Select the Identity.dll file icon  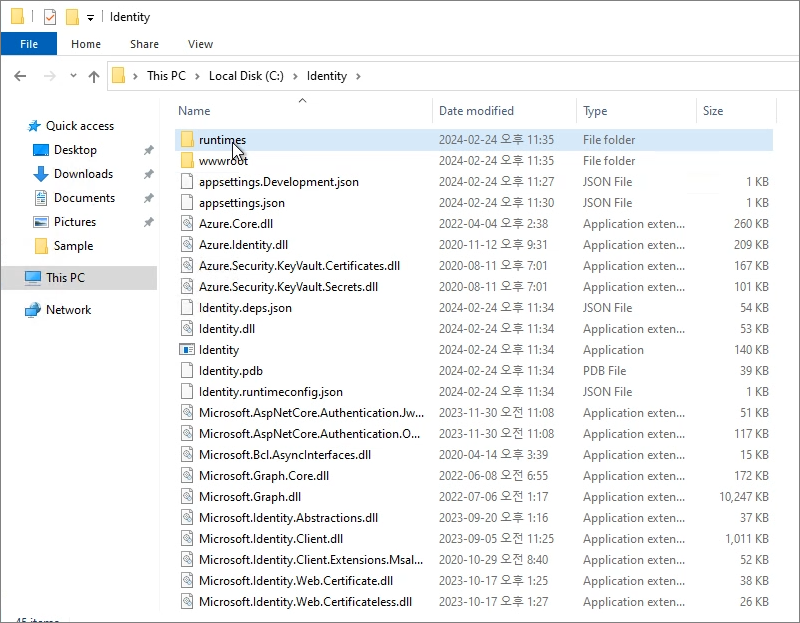pos(187,328)
